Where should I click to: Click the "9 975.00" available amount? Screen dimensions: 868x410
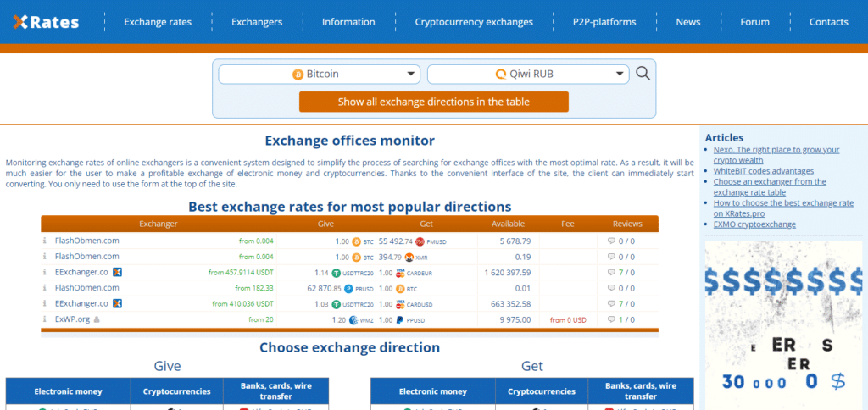click(x=515, y=320)
